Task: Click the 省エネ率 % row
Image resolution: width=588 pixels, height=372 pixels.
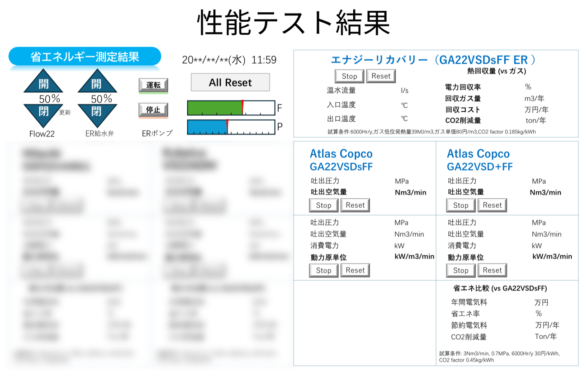Action: pos(496,314)
